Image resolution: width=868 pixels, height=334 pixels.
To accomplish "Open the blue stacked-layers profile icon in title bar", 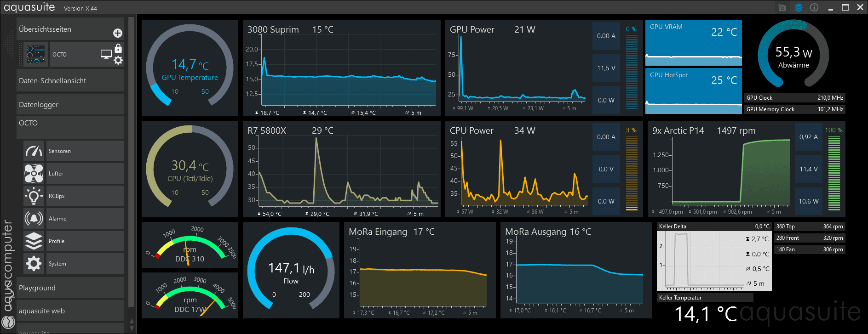I will [799, 8].
